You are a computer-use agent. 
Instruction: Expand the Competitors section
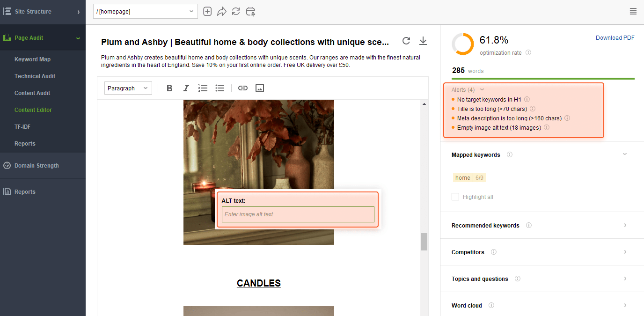(625, 252)
